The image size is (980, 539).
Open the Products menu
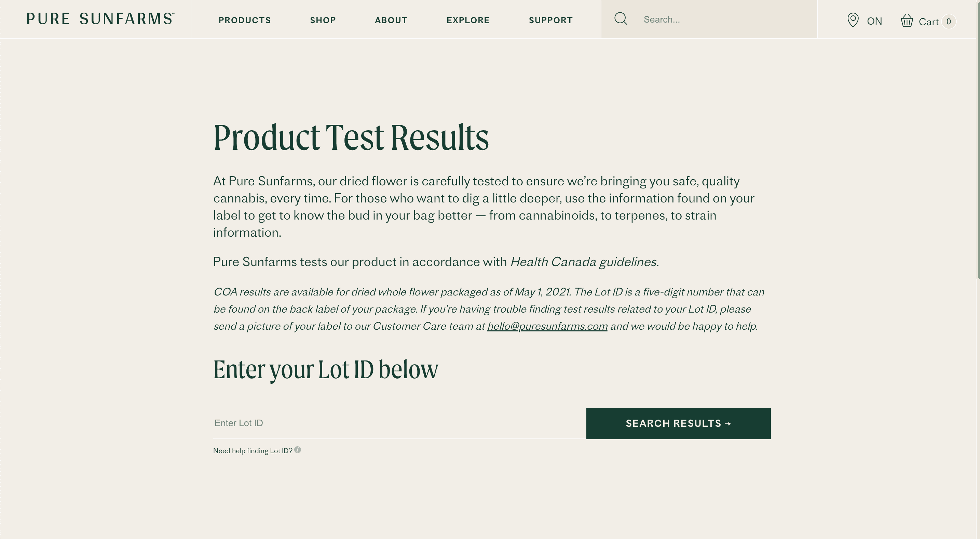pos(245,20)
